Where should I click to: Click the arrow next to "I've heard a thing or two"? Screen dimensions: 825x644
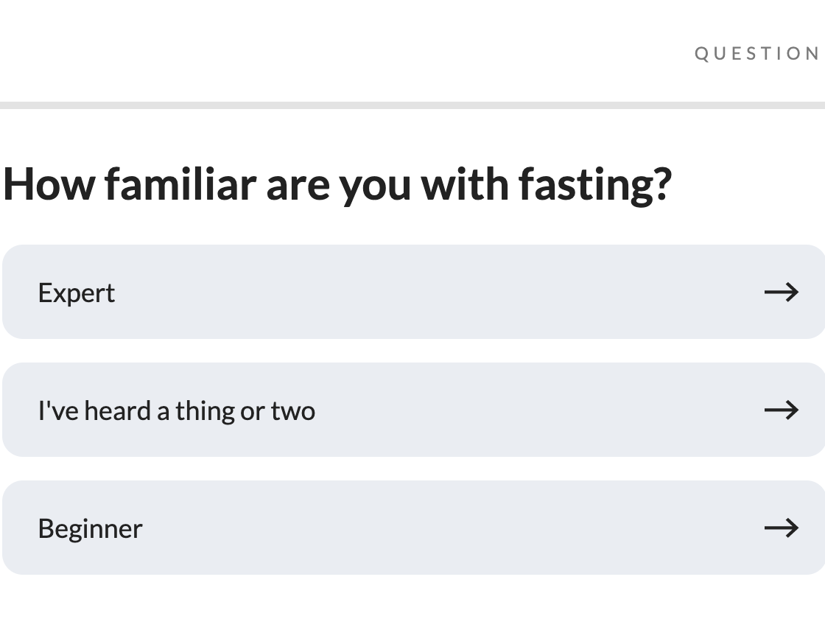[x=781, y=410]
